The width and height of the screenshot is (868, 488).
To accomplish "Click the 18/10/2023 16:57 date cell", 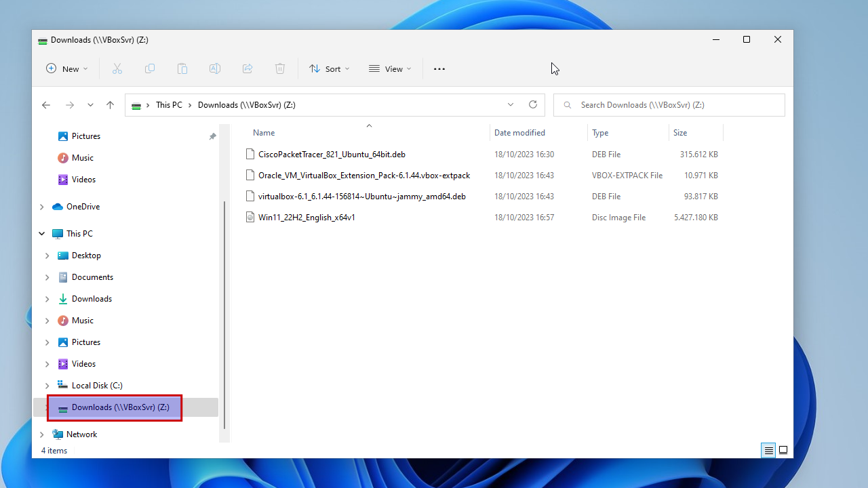I will tap(524, 218).
